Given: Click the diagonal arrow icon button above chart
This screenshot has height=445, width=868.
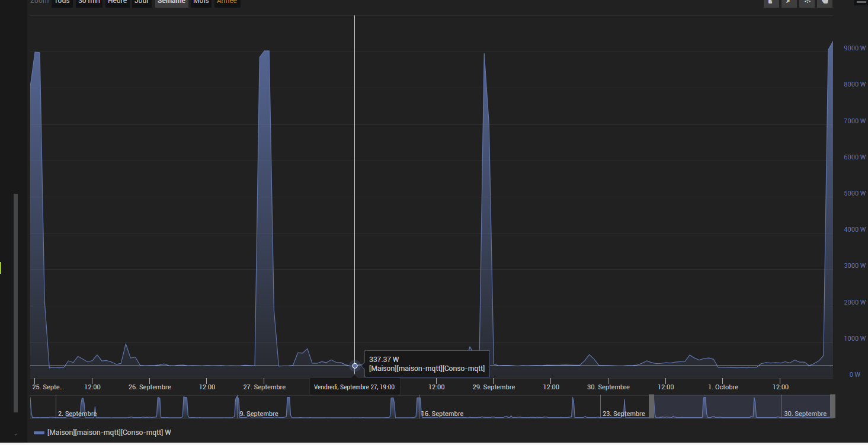Looking at the screenshot, I should coord(789,2).
